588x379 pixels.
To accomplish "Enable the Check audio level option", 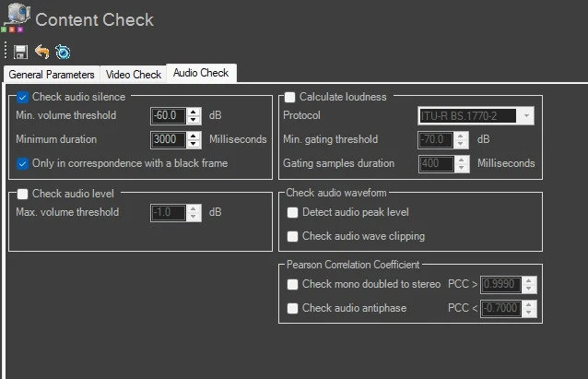I will click(x=23, y=194).
